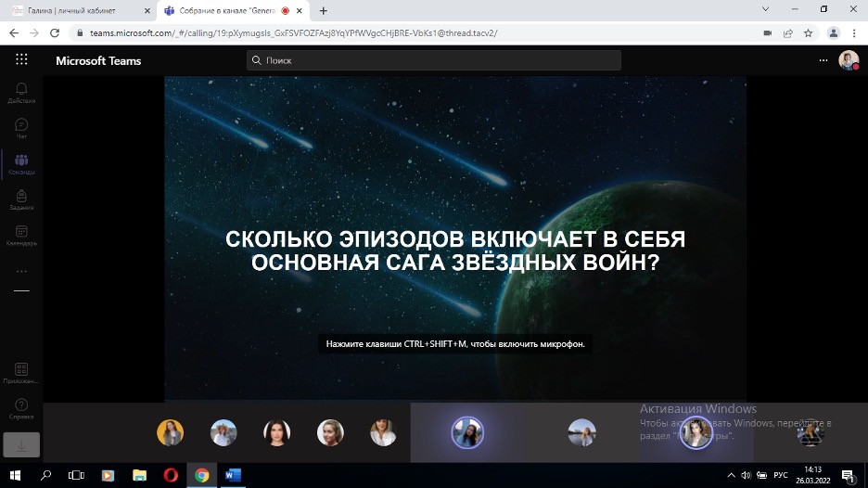Open Settings and more menu in Teams header
Screen dimensions: 868x488
point(823,60)
